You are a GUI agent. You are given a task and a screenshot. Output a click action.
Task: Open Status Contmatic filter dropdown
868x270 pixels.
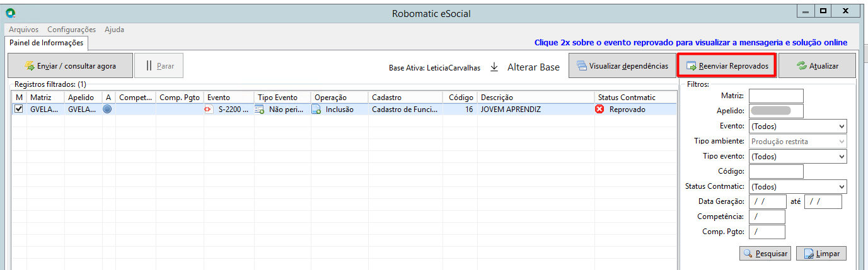[797, 187]
